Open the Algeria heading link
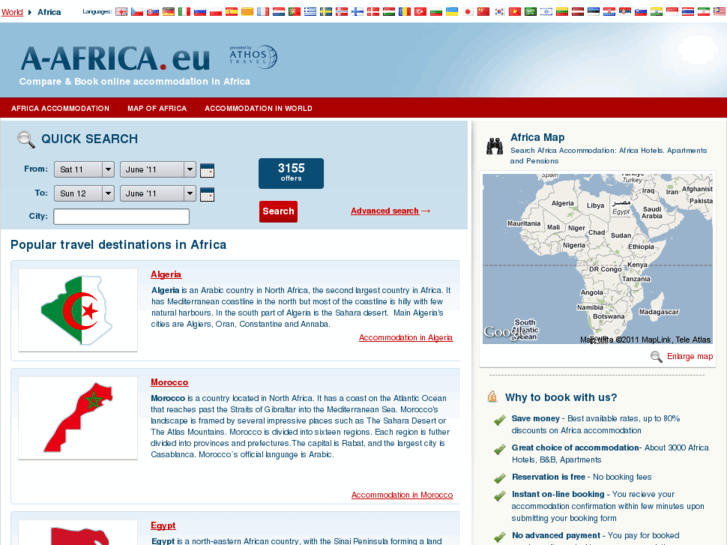The height and width of the screenshot is (545, 727). pyautogui.click(x=166, y=275)
